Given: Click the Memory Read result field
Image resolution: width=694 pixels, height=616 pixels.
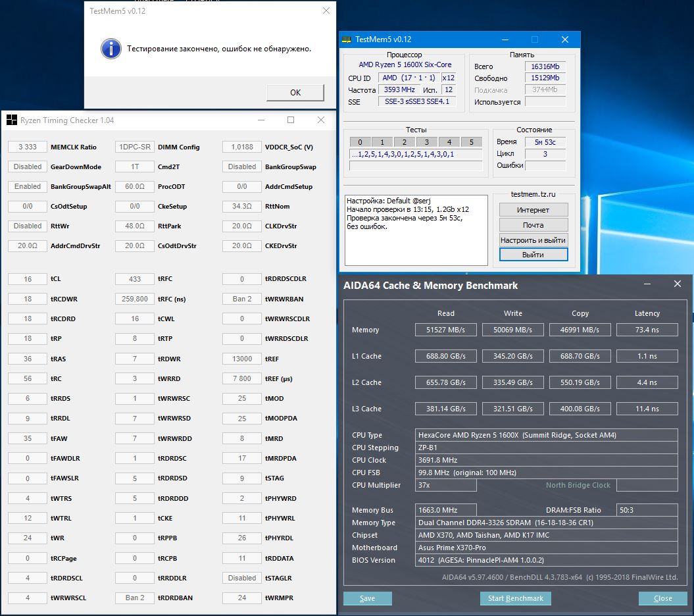Looking at the screenshot, I should (x=445, y=330).
